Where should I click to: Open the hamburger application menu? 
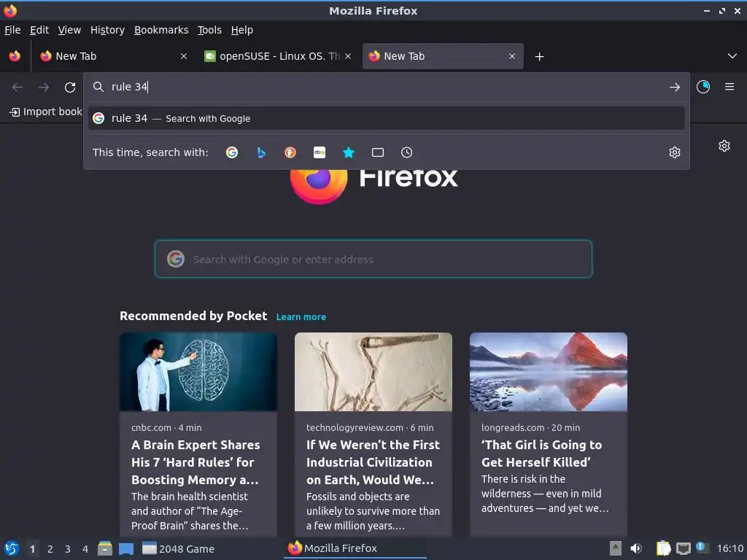click(x=729, y=87)
